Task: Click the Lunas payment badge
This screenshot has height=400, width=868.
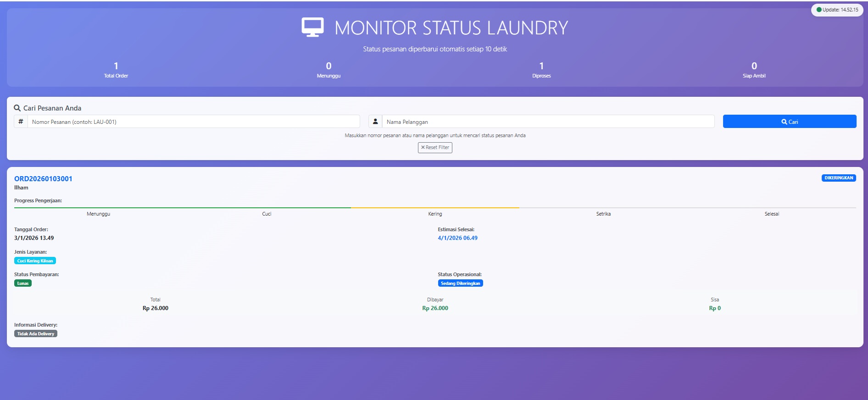Action: [23, 283]
